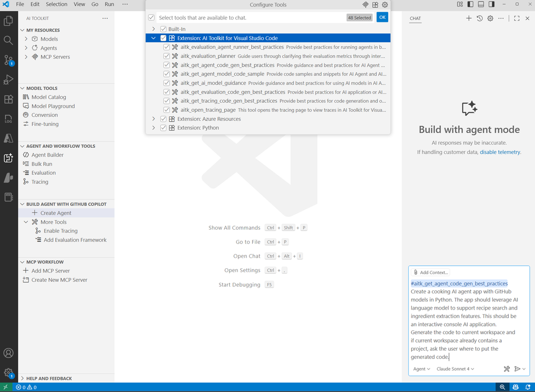
Task: Click Add Context button in chat
Action: [x=430, y=273]
